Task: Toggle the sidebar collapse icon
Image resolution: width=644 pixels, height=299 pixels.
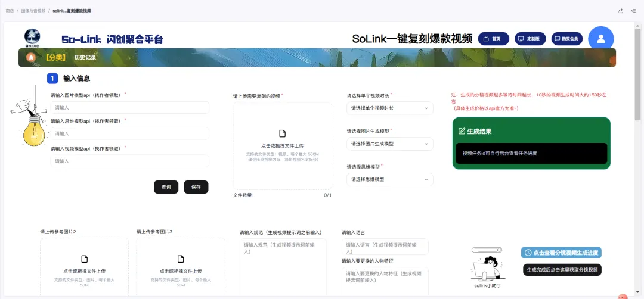Action: point(634,11)
